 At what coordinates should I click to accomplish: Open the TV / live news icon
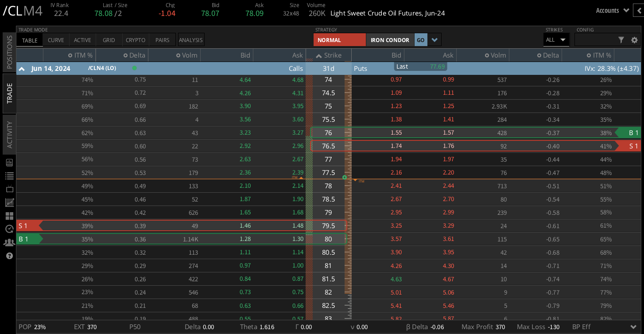[x=9, y=189]
